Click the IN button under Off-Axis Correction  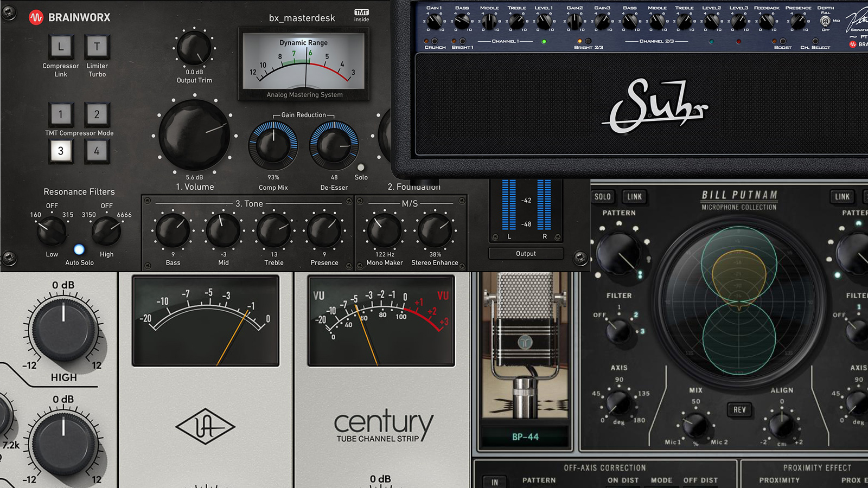(x=494, y=481)
